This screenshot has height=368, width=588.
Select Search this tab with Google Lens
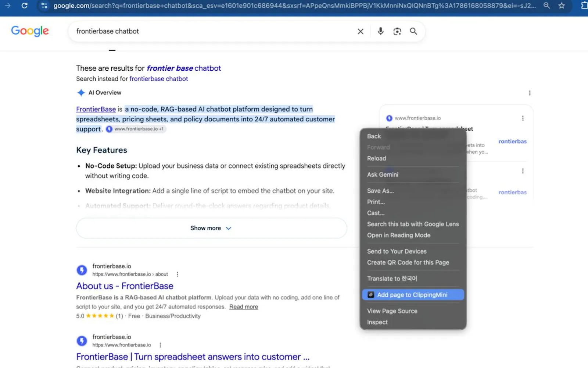click(x=413, y=224)
